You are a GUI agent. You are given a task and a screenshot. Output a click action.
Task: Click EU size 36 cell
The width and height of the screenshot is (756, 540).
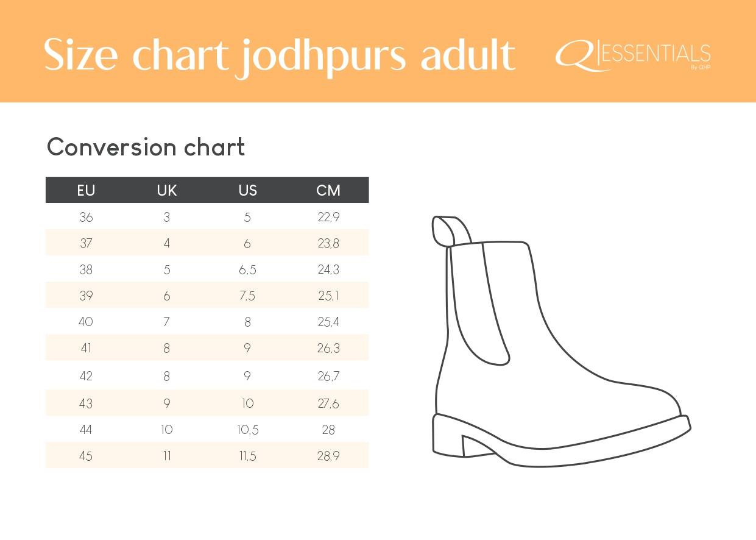coord(86,217)
